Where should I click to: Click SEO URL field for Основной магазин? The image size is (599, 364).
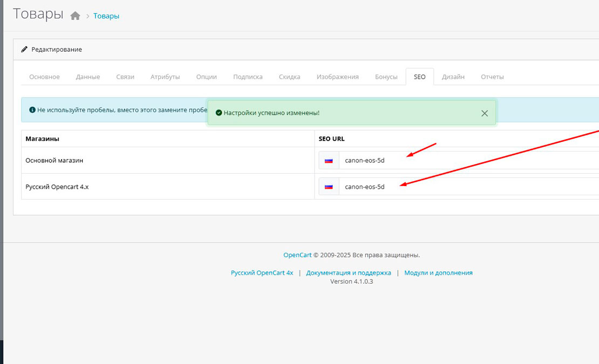coord(469,160)
